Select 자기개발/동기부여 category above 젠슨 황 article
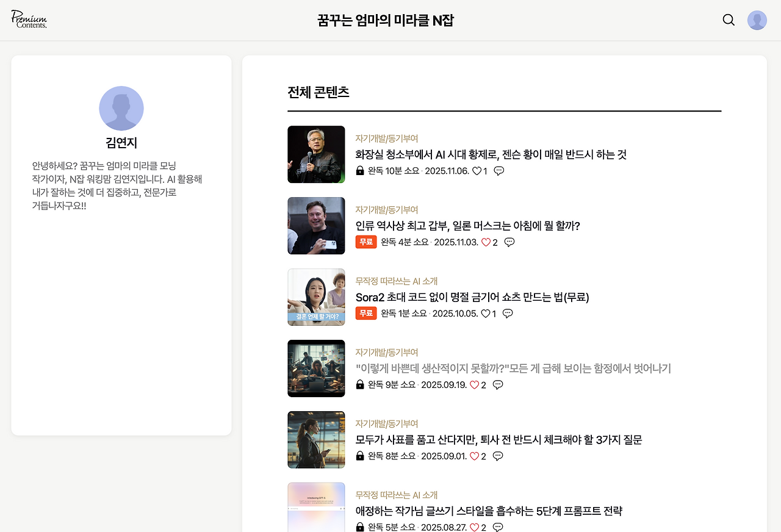781x532 pixels. (x=387, y=138)
